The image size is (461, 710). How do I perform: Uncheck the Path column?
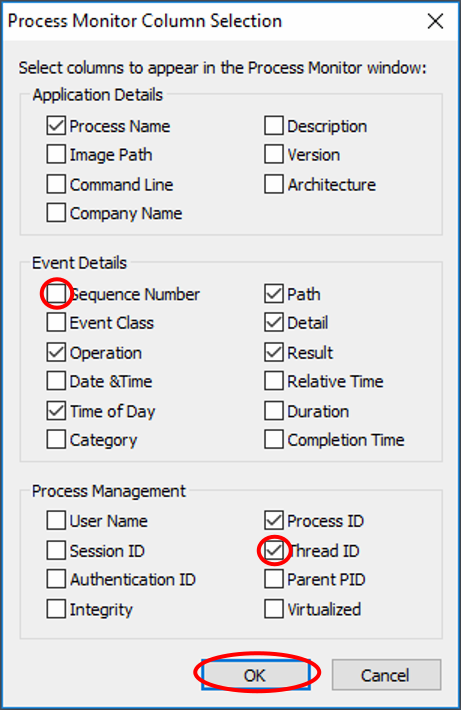coord(274,294)
